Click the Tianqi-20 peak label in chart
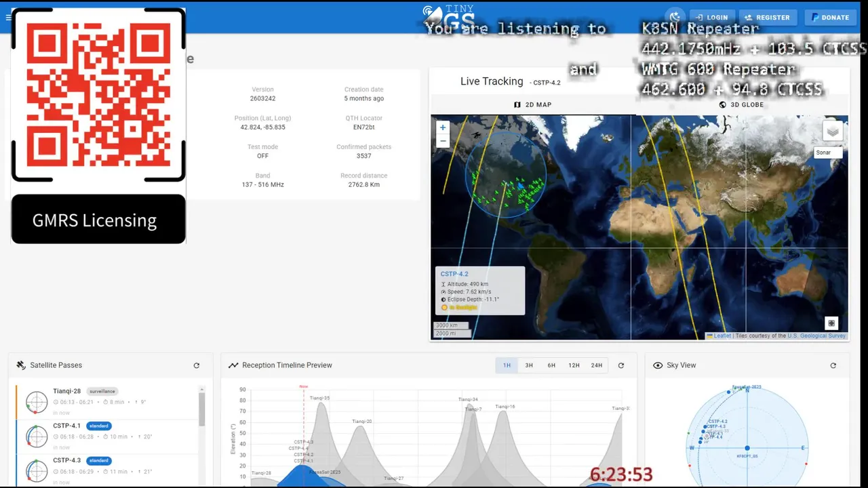 [x=362, y=422]
